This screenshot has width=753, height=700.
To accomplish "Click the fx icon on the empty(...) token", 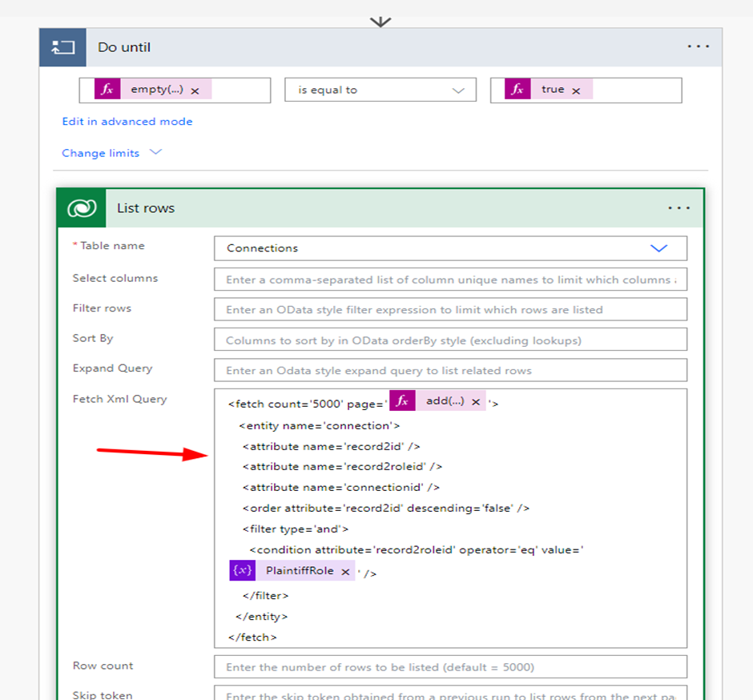I will pos(107,90).
